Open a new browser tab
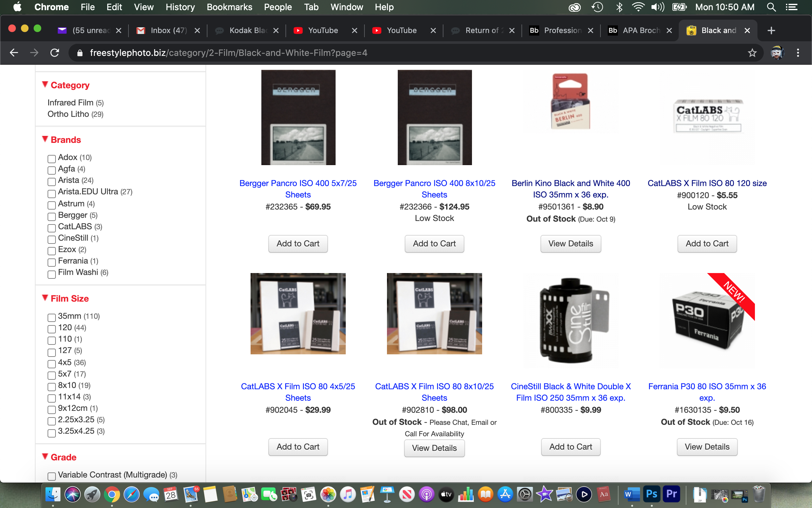Screen dimensions: 812x508 click(771, 30)
